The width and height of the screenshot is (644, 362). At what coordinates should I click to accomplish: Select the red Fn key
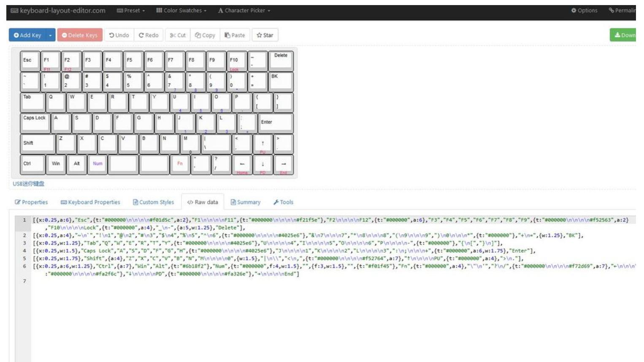180,164
